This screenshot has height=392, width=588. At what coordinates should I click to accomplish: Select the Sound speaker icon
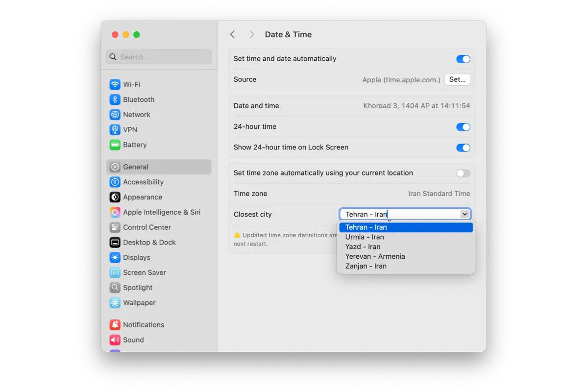click(115, 340)
